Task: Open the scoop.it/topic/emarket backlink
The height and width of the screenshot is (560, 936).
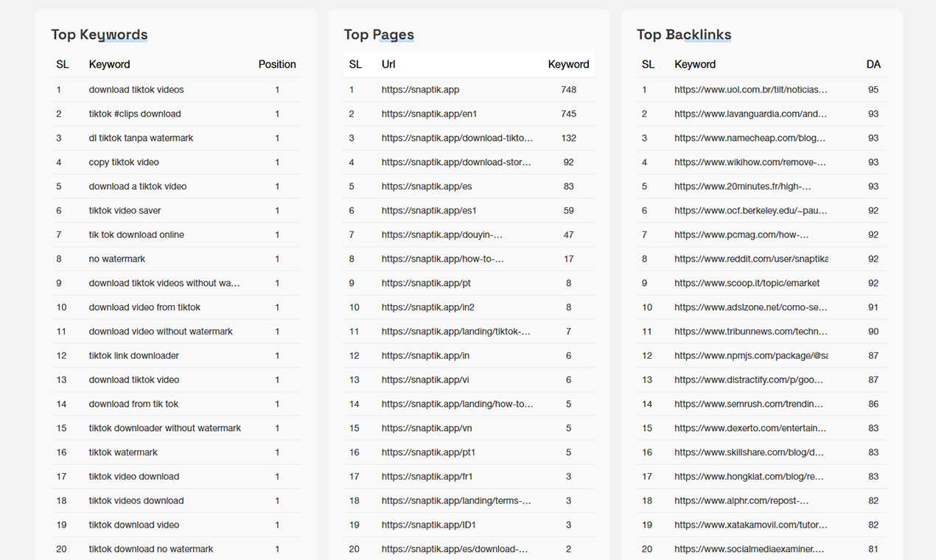Action: (747, 283)
